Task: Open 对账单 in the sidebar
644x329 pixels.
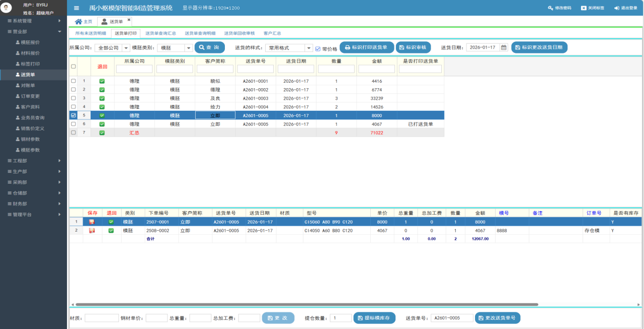Action: (x=28, y=86)
